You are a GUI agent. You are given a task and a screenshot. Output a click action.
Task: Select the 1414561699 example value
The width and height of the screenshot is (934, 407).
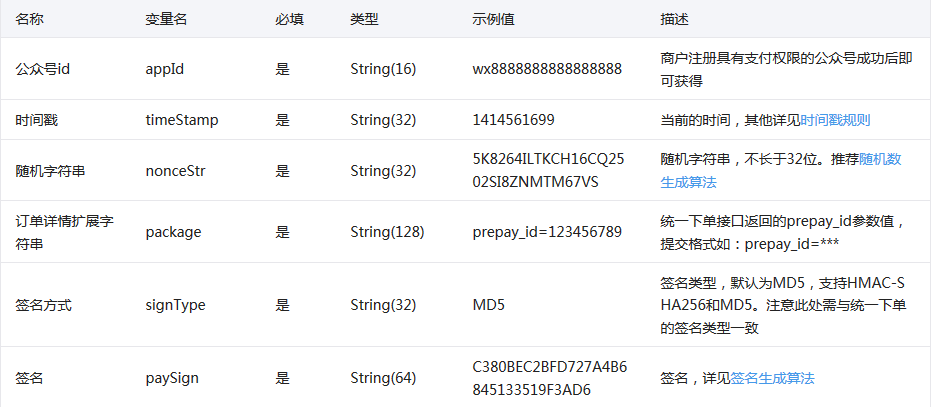point(513,120)
